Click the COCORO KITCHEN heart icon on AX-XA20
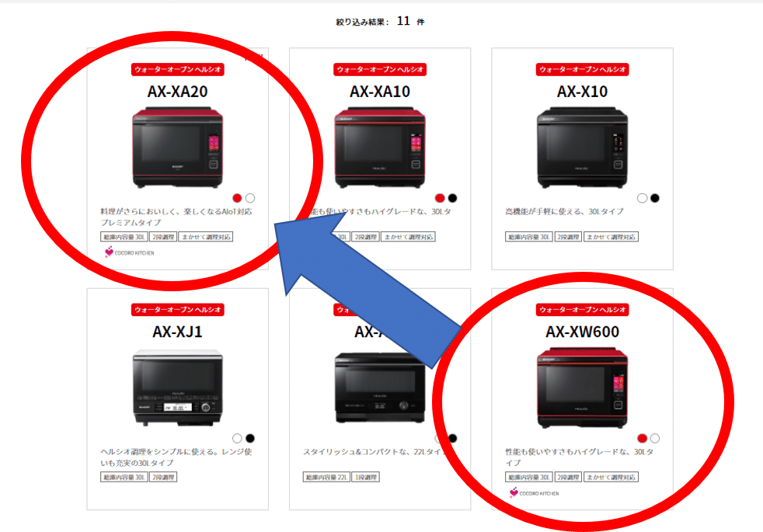763x532 pixels. coord(109,252)
